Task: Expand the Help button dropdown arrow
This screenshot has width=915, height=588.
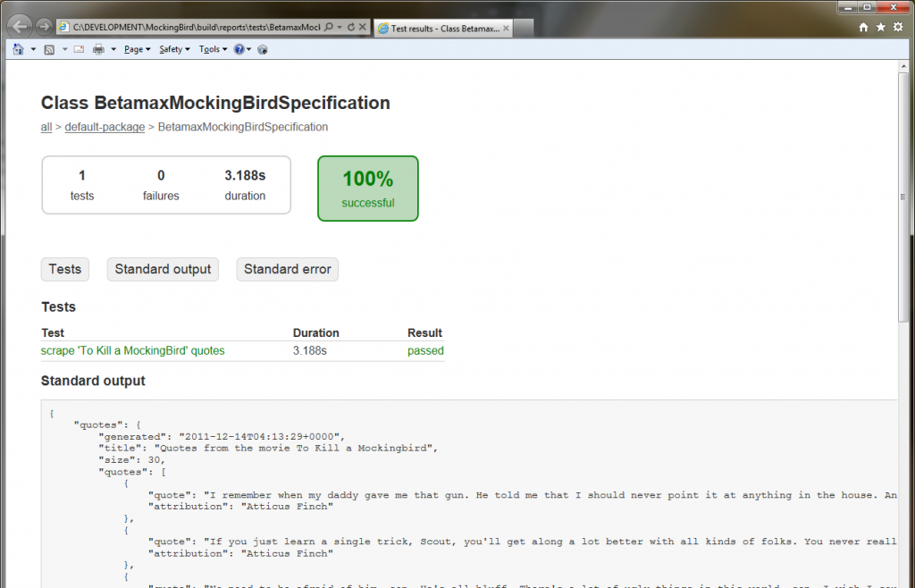Action: [248, 49]
